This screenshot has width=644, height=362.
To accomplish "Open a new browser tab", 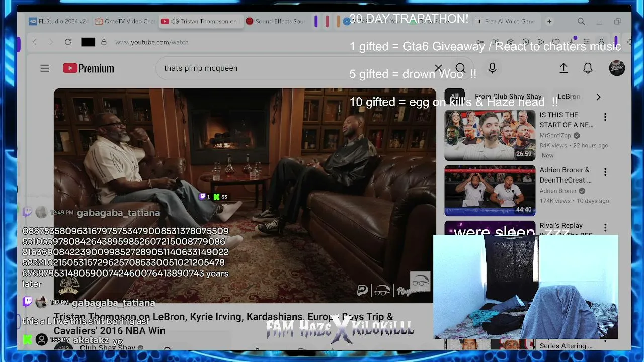I will (549, 22).
